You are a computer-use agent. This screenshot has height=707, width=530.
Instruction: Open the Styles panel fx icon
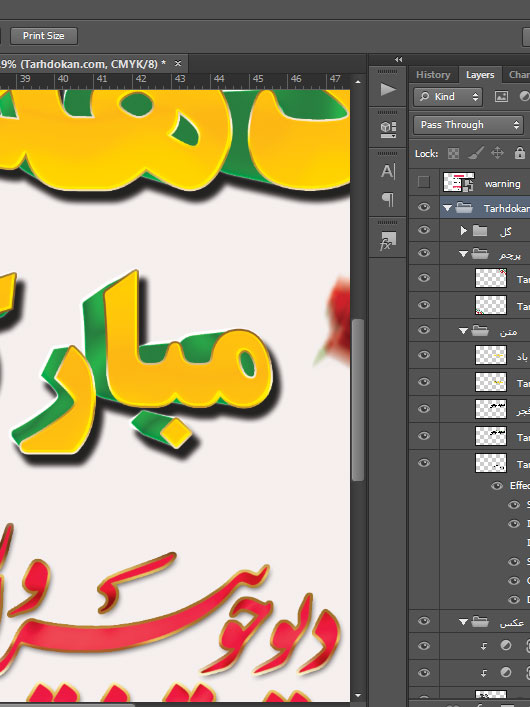(x=388, y=241)
